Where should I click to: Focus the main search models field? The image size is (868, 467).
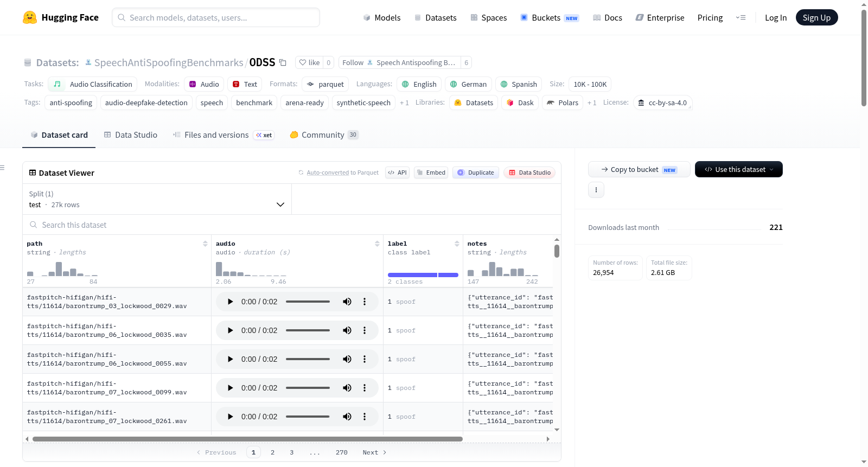coord(216,17)
